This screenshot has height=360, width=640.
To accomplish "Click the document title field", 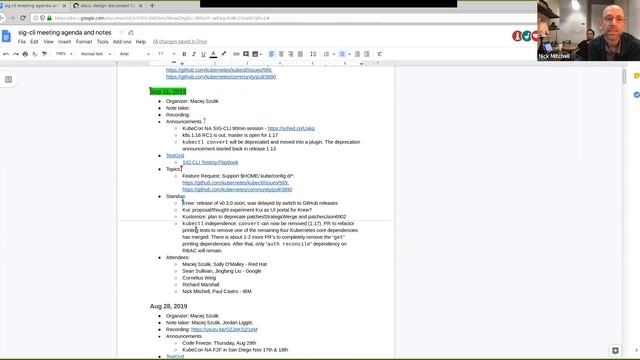I will click(65, 33).
